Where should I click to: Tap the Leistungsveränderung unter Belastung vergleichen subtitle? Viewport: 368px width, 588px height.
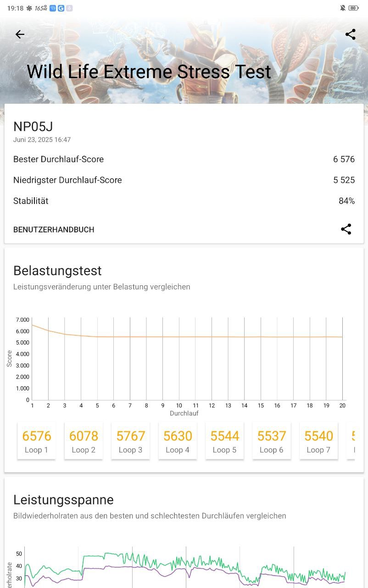point(101,287)
